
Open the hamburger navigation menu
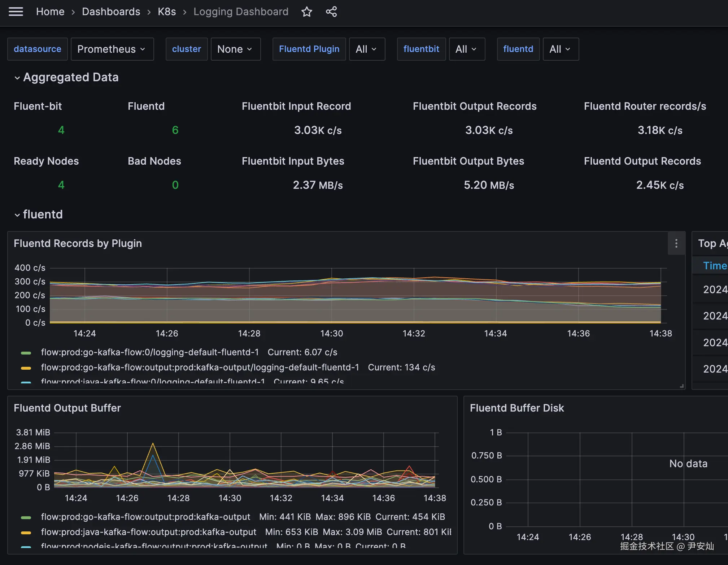pyautogui.click(x=16, y=12)
